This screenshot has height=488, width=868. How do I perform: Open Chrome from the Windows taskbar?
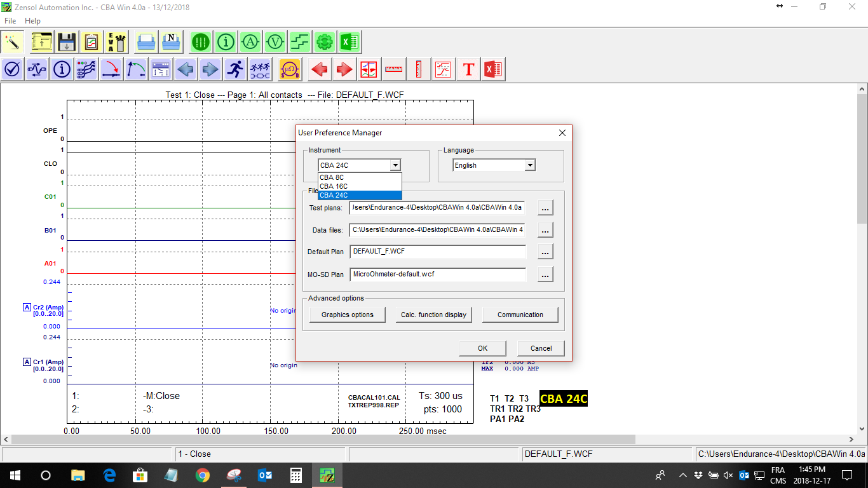203,475
